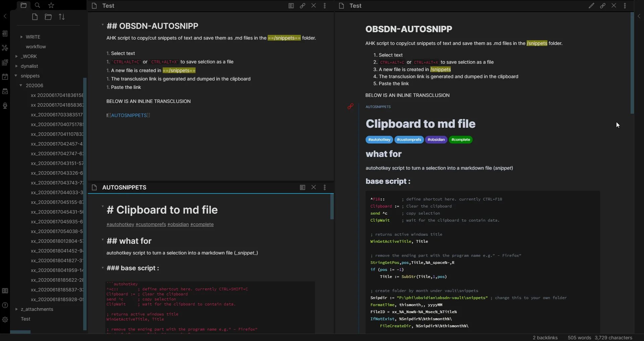Close the AUTOSNIPPETS pane

314,187
